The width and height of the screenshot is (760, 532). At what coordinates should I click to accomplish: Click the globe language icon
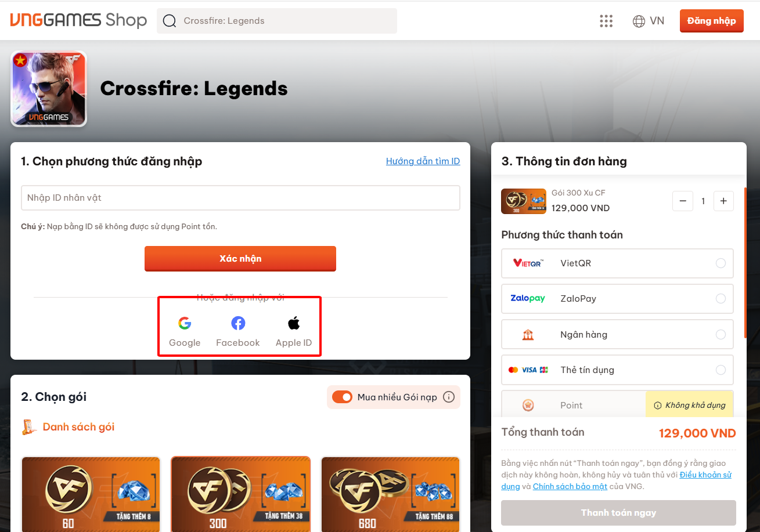639,21
